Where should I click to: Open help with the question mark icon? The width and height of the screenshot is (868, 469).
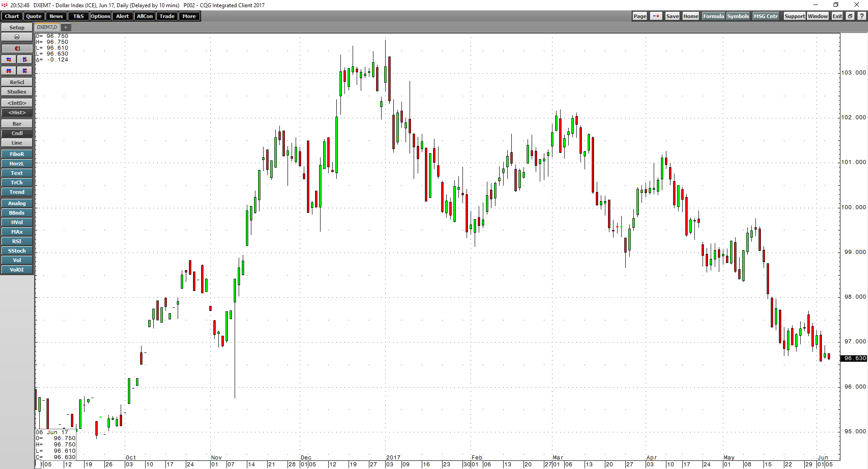[862, 16]
